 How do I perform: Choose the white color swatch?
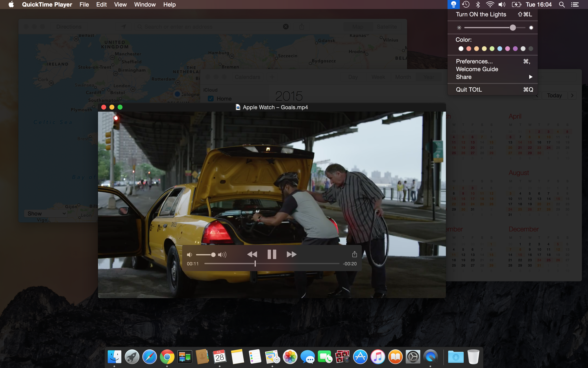point(461,49)
